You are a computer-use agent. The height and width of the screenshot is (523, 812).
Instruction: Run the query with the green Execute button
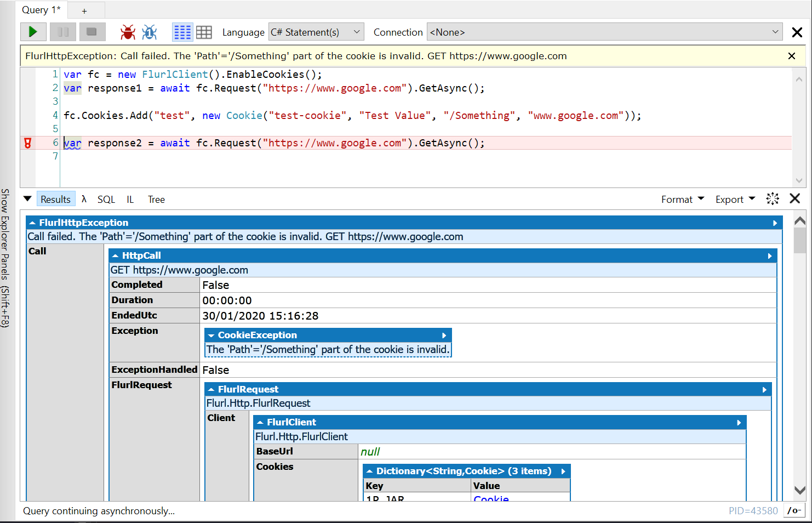pos(33,32)
